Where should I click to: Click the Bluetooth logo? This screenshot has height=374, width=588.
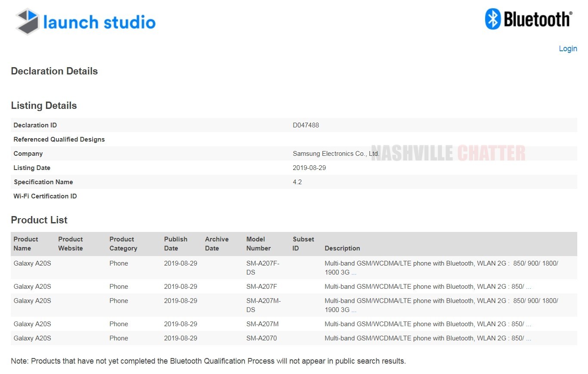(529, 19)
